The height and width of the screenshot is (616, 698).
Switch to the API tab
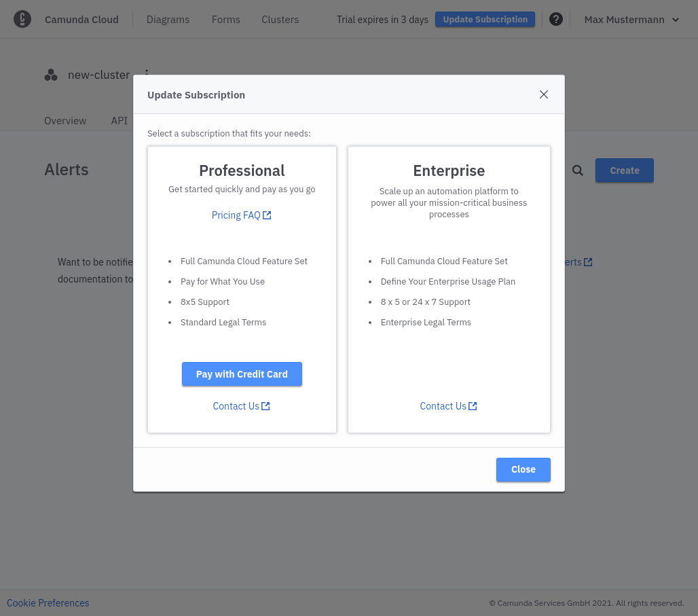click(x=119, y=120)
